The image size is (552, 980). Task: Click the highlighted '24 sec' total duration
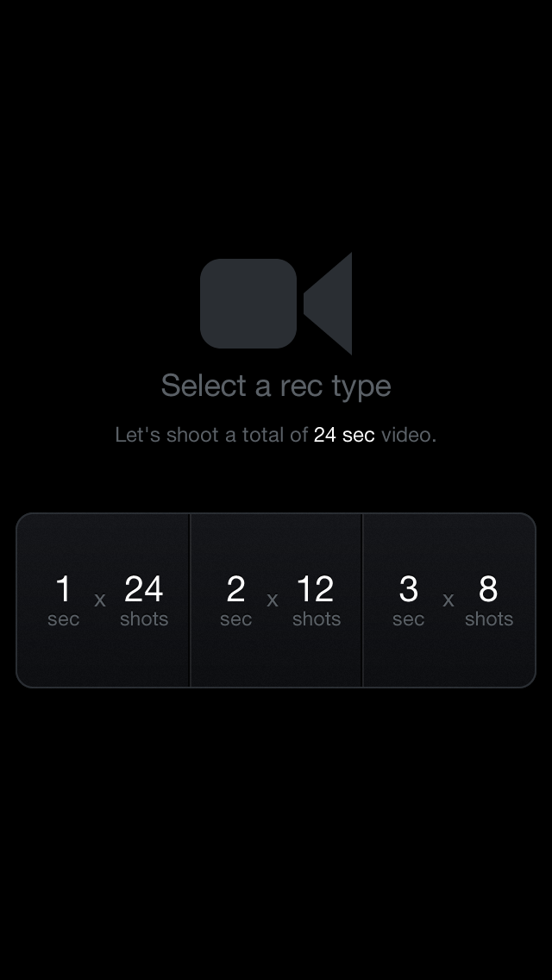point(344,435)
